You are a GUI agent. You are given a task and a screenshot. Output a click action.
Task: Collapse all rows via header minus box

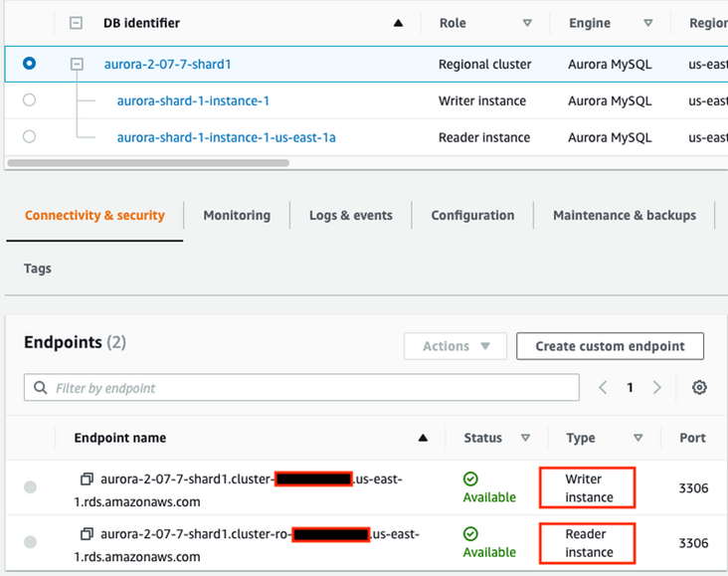point(76,23)
